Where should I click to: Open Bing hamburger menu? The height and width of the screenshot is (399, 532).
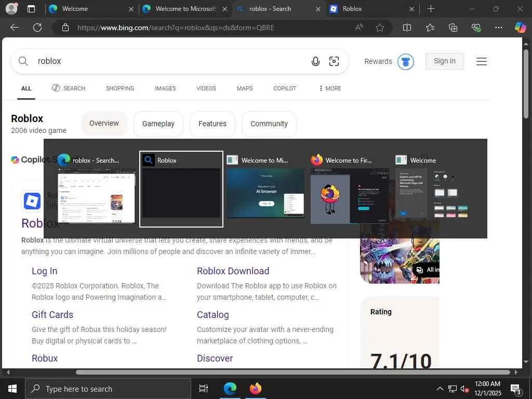pyautogui.click(x=482, y=61)
